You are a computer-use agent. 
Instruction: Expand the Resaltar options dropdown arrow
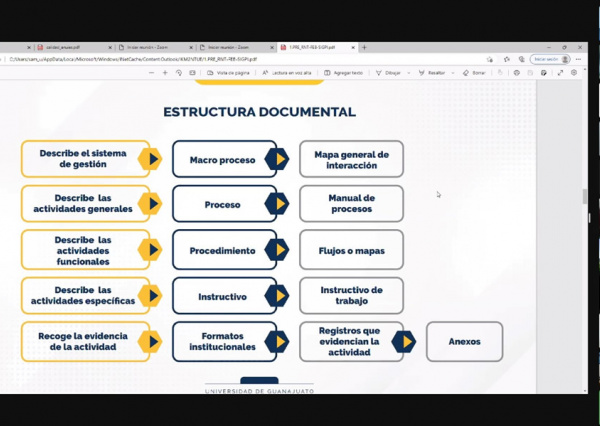coord(453,73)
